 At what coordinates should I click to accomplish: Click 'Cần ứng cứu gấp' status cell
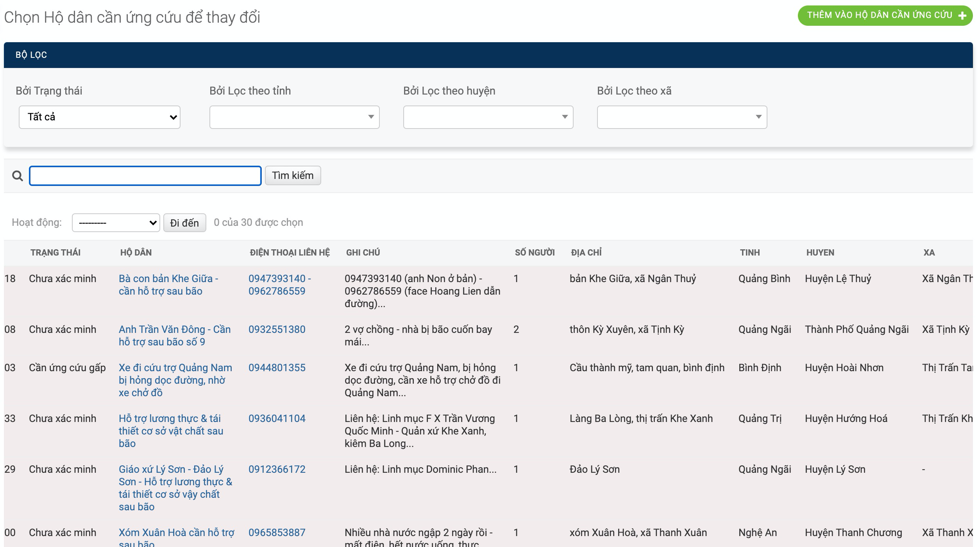[67, 368]
